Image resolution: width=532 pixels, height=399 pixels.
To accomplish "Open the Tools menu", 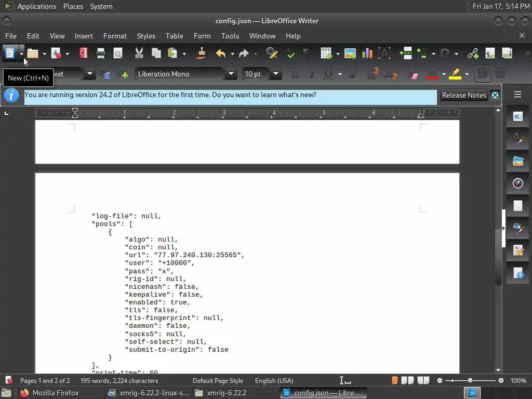I will tap(230, 36).
